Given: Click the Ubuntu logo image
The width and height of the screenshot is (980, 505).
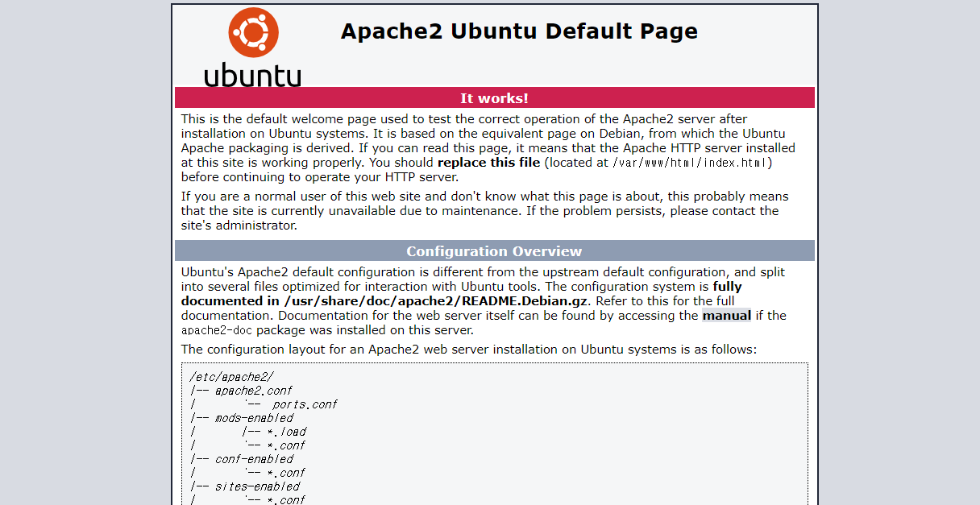Looking at the screenshot, I should point(252,47).
